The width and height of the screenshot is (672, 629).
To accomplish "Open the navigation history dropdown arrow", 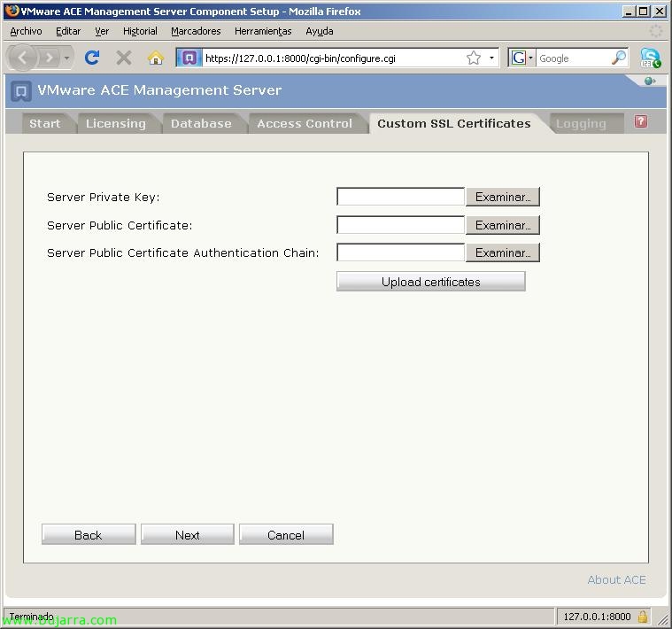I will pos(67,58).
